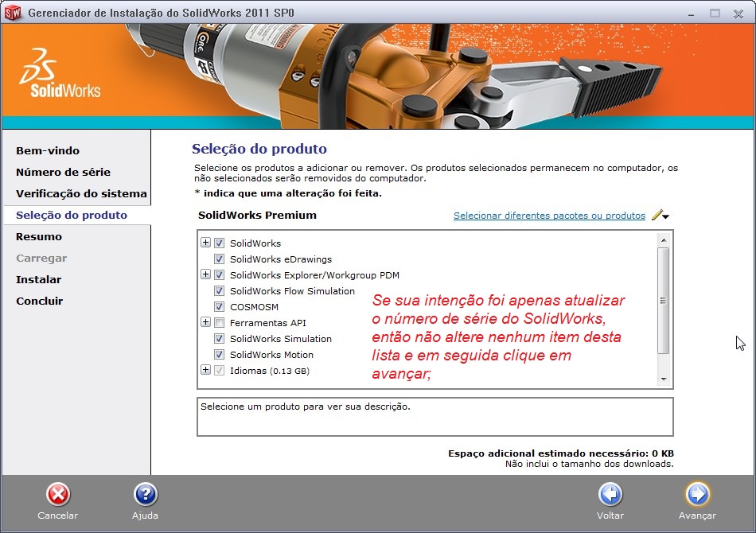756x533 pixels.
Task: Click the Avançar label
Action: (697, 515)
